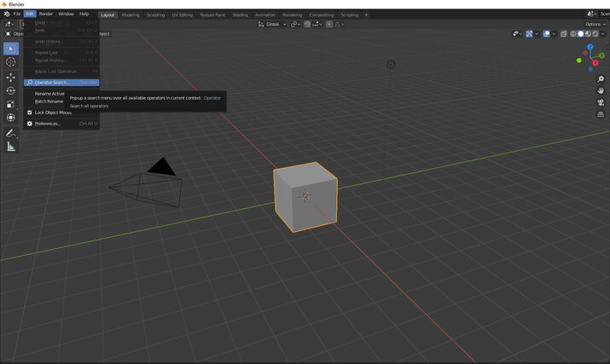Toggle the camera view icon
The height and width of the screenshot is (364, 610).
click(x=601, y=102)
